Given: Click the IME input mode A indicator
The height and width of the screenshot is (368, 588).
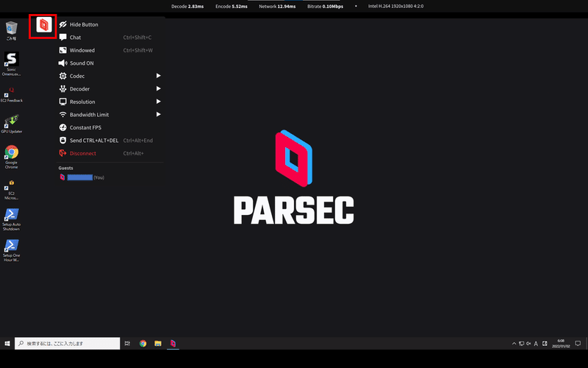Looking at the screenshot, I should tap(536, 343).
